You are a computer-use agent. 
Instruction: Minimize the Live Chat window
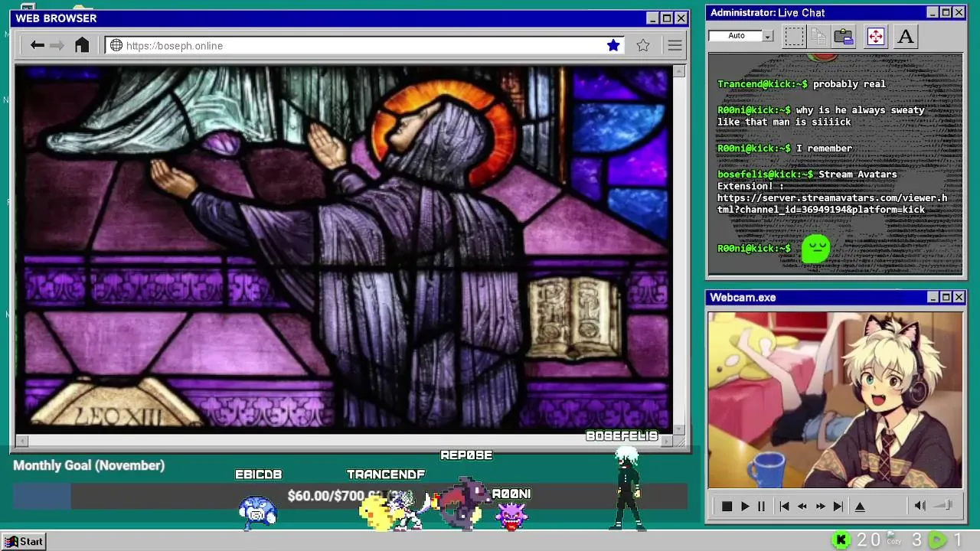pyautogui.click(x=932, y=12)
